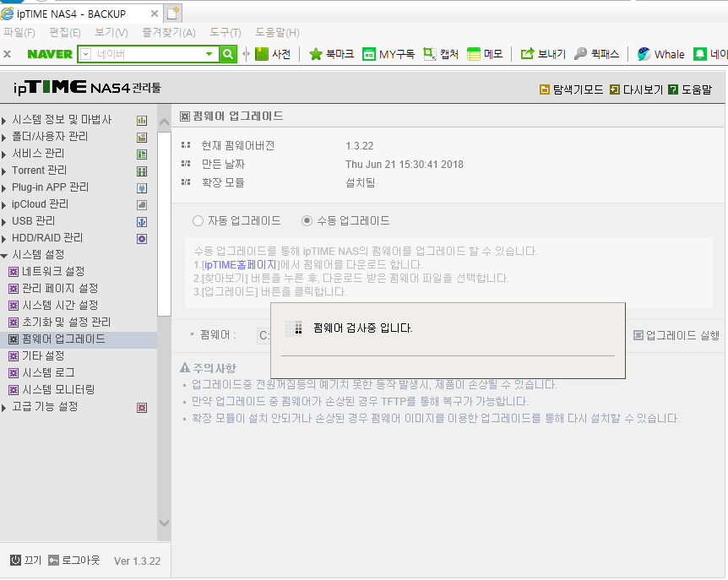The image size is (728, 580).
Task: Click the ipTIME홈페이지 link
Action: tap(240, 265)
